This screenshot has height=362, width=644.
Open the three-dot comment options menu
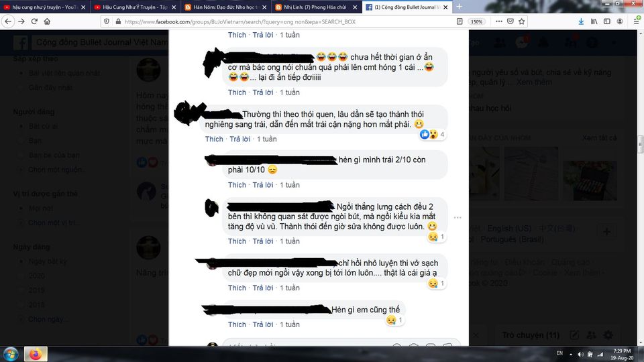[458, 217]
